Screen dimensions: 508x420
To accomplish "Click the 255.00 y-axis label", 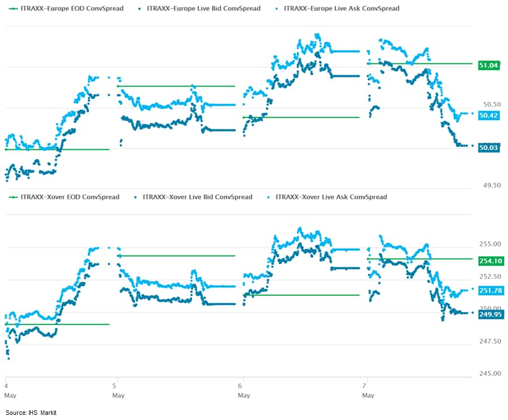I will click(x=490, y=244).
